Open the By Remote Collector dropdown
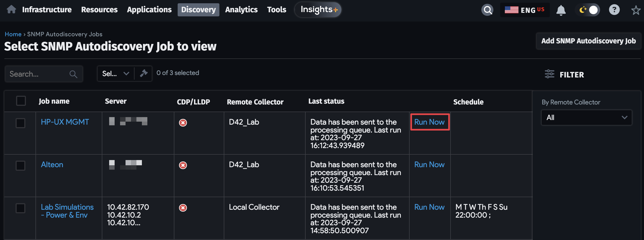 pos(586,118)
